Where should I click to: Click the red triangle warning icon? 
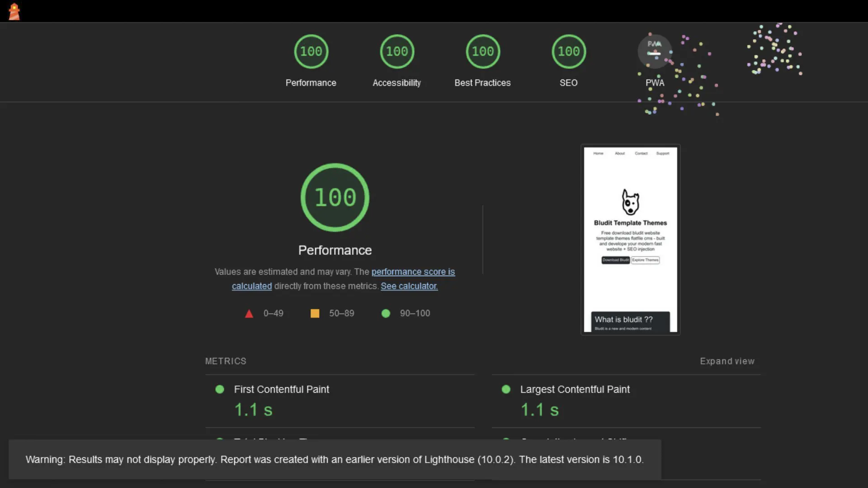point(249,314)
